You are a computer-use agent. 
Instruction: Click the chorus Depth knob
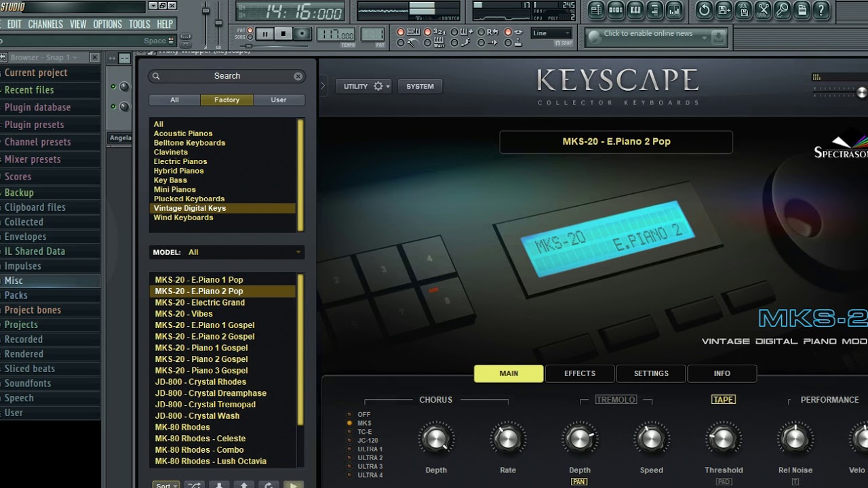coord(436,439)
